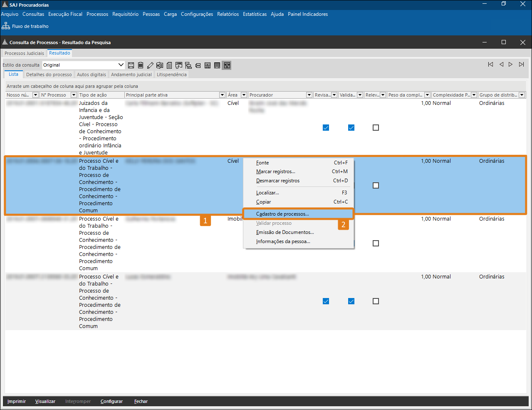Switch to Detalhes do processo tab
Screen dimensions: 532x410
coord(49,75)
